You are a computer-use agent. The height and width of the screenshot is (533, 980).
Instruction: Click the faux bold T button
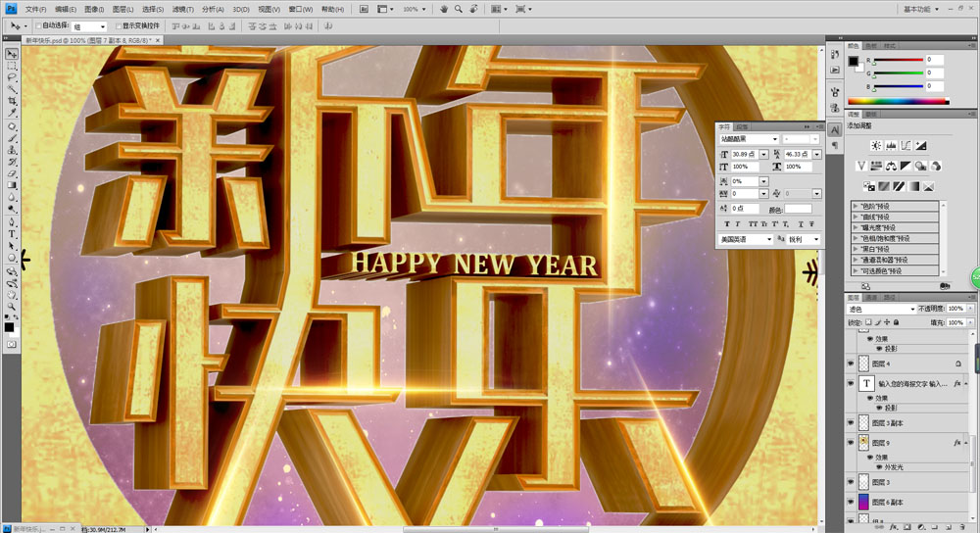click(x=725, y=223)
